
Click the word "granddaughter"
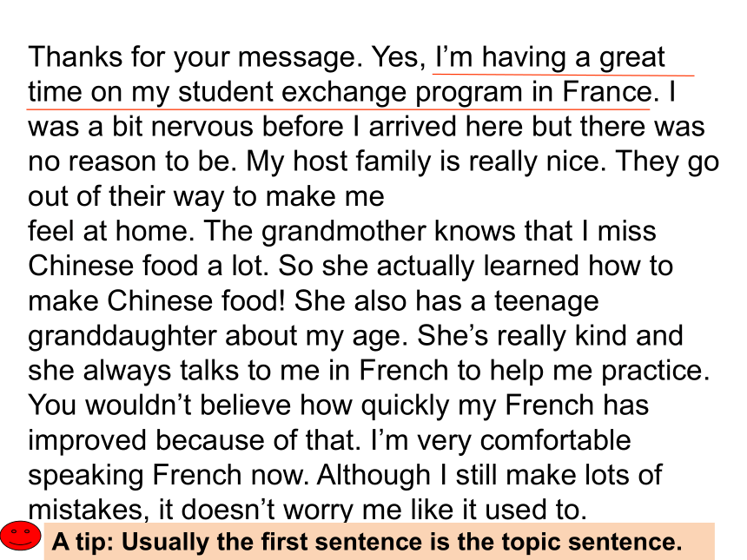122,336
